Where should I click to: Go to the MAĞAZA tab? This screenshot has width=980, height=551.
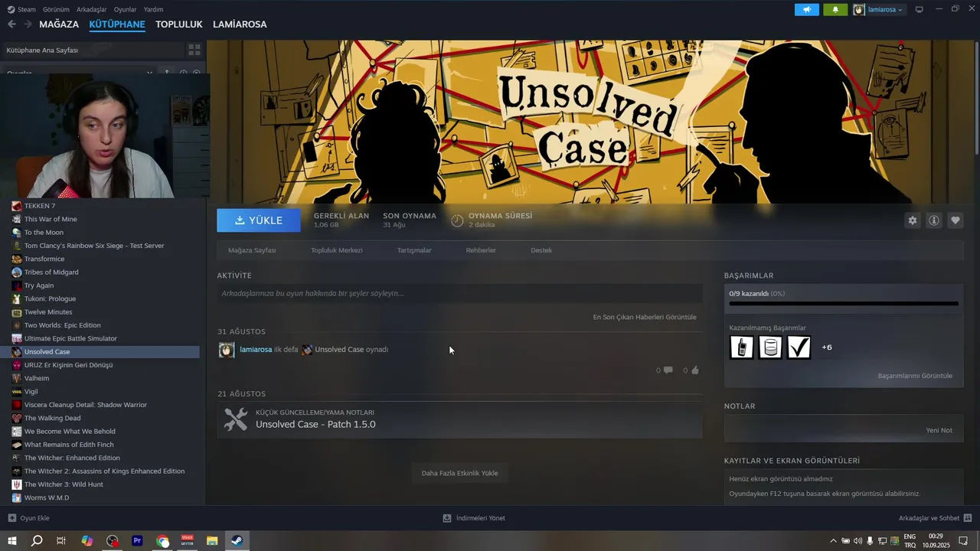59,24
